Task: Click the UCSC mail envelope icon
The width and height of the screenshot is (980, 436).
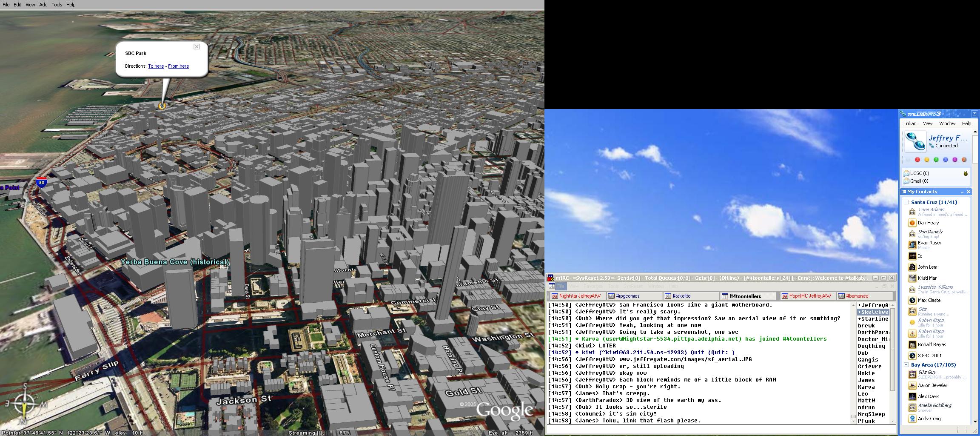Action: click(906, 173)
